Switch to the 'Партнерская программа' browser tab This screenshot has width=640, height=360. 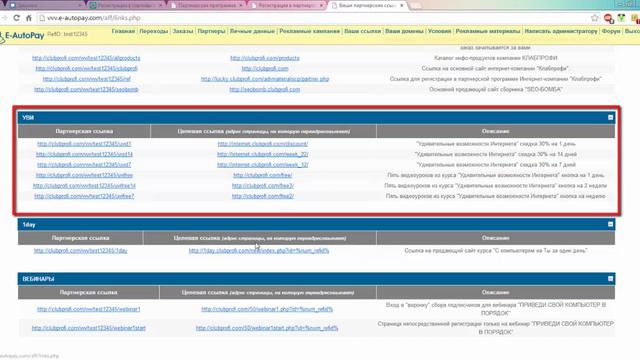click(207, 6)
